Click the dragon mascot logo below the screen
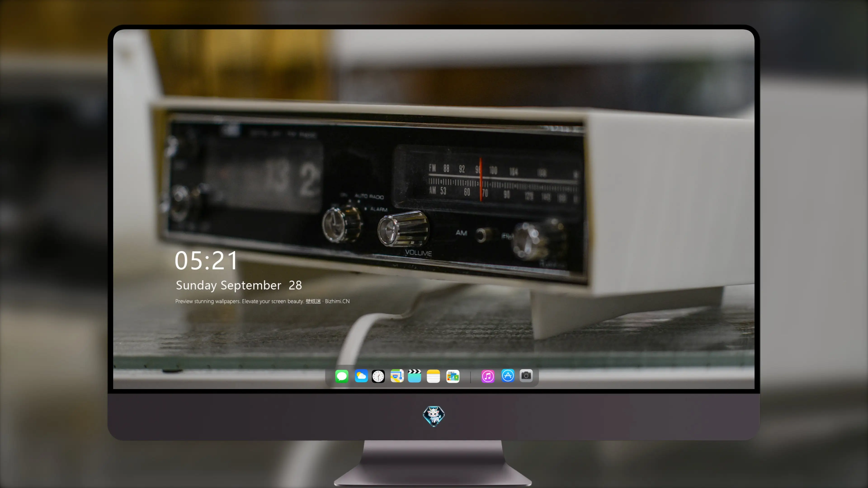The image size is (868, 488). (434, 416)
